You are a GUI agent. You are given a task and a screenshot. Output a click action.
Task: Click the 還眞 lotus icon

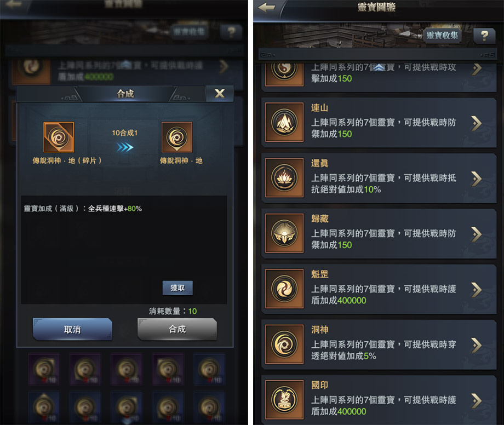[x=284, y=177]
